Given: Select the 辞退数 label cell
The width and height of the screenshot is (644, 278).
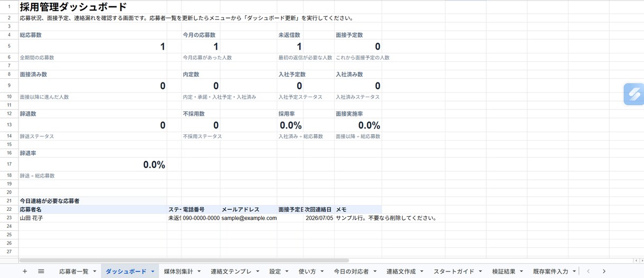Looking at the screenshot, I should pyautogui.click(x=92, y=114).
